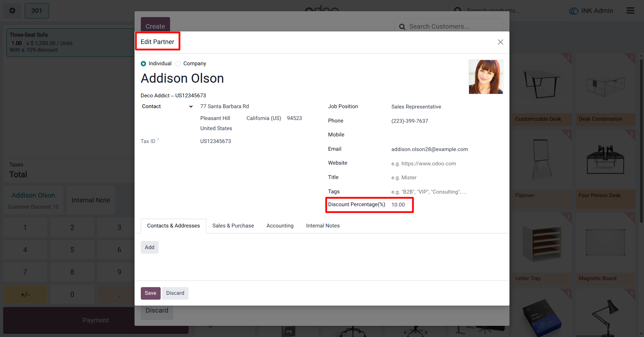Select the Company radio button

tap(178, 63)
